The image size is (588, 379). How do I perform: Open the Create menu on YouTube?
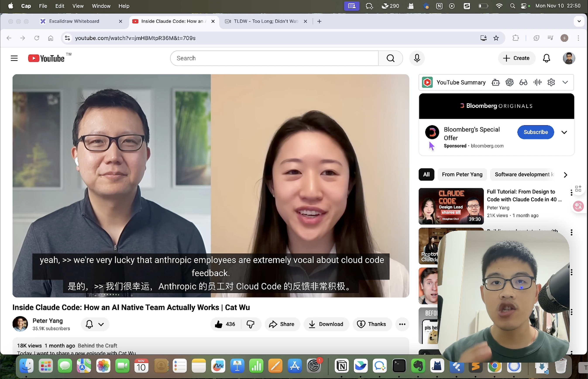click(516, 58)
